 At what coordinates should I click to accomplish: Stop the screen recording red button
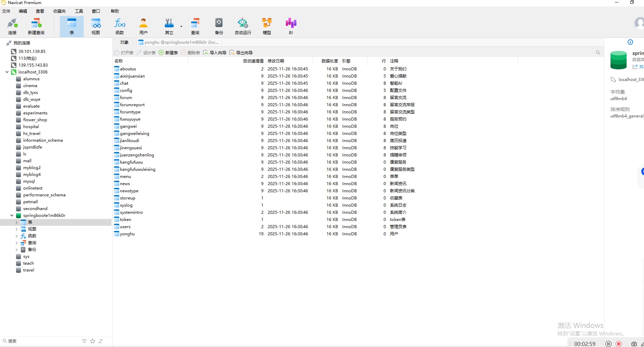[x=619, y=344]
